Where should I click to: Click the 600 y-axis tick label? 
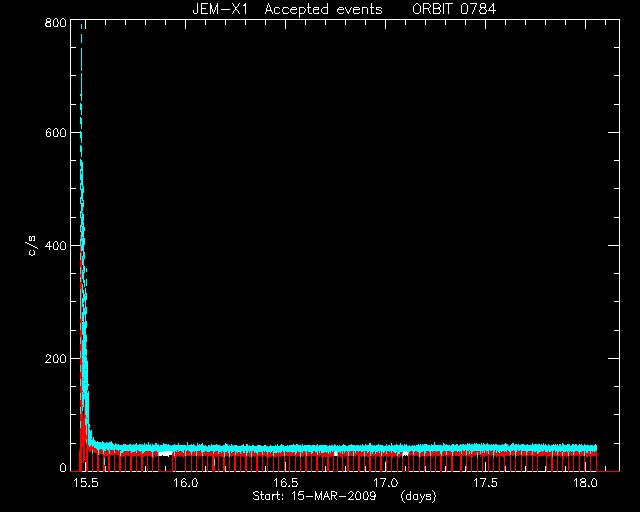56,133
